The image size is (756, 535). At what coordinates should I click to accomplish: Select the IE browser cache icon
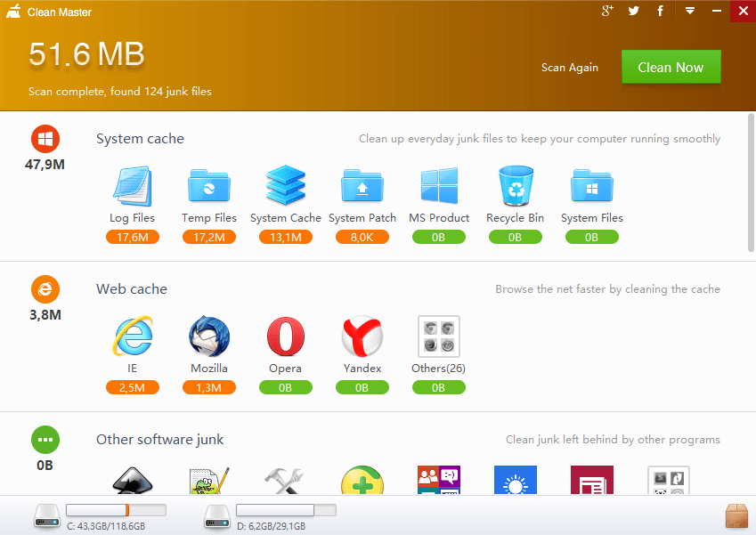click(132, 336)
